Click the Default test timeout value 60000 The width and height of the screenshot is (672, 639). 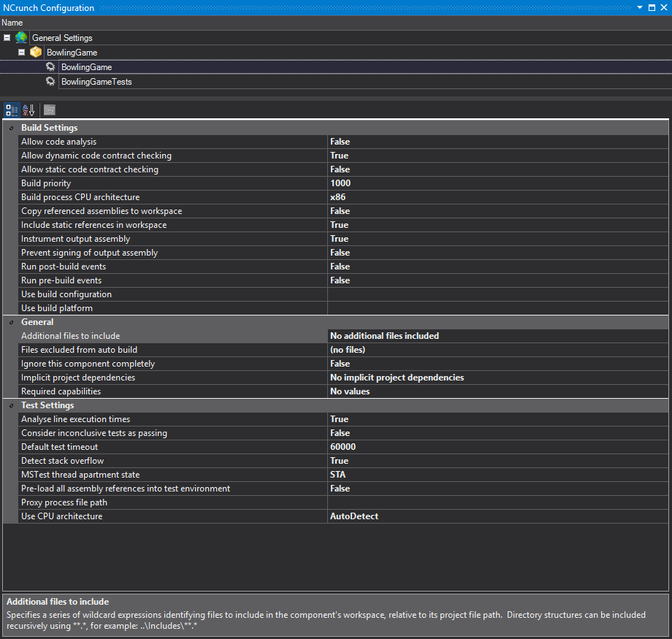(343, 447)
